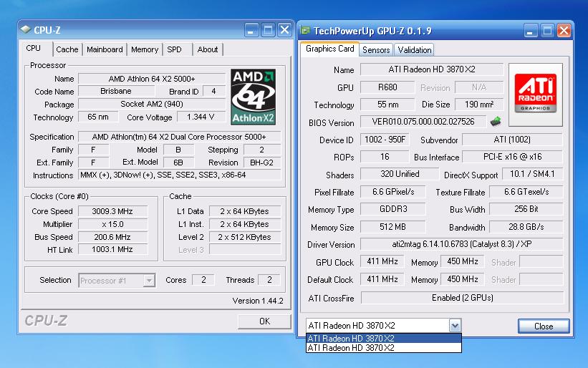This screenshot has height=368, width=588.
Task: Click the Bandwidth value 28.8 GB/s
Action: 526,227
